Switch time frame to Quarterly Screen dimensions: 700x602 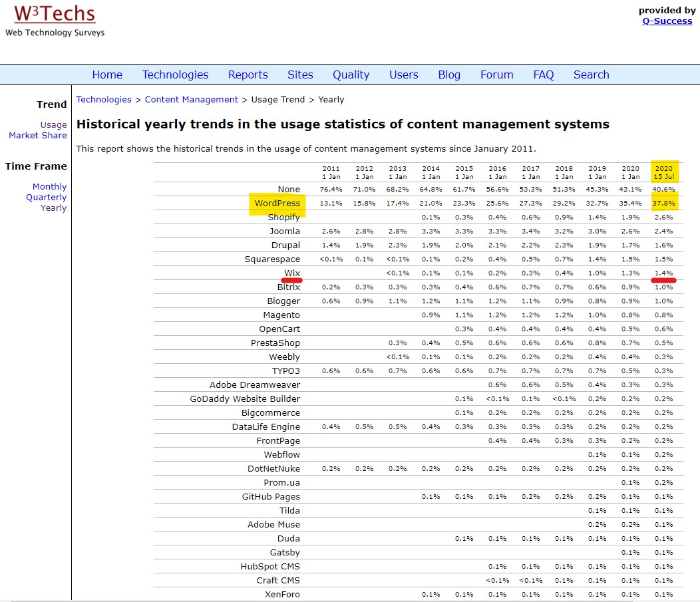47,198
